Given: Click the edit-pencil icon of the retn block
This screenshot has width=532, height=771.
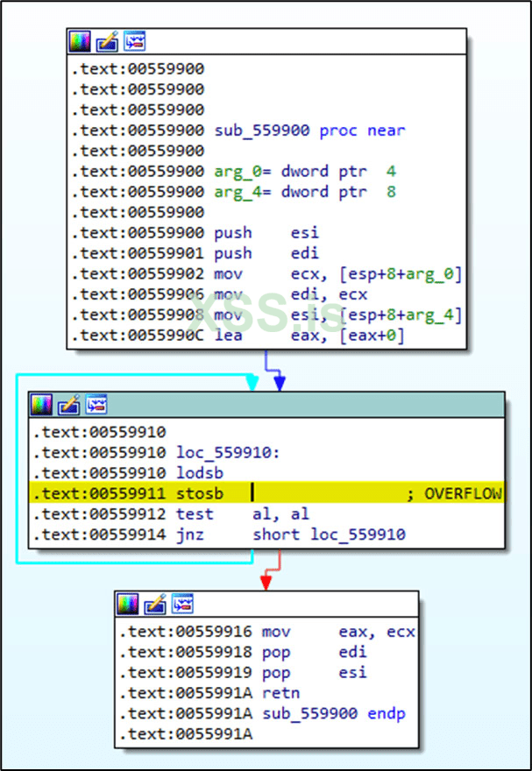Looking at the screenshot, I should pos(155,604).
